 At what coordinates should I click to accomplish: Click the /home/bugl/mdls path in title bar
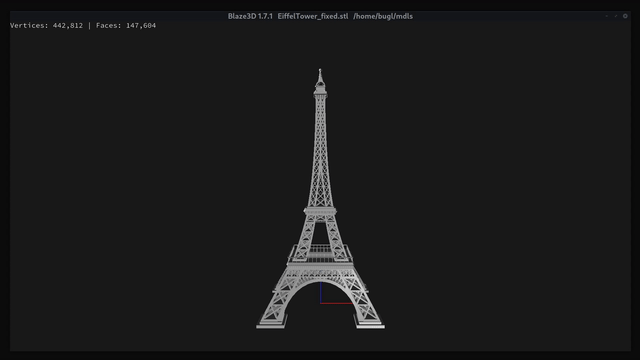tap(383, 16)
